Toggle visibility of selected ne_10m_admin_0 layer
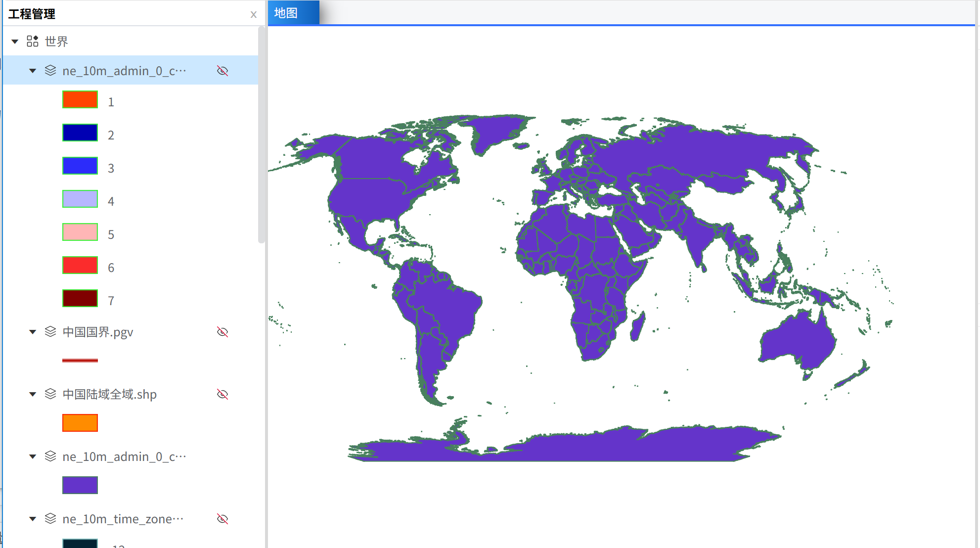This screenshot has width=980, height=548. pos(223,71)
